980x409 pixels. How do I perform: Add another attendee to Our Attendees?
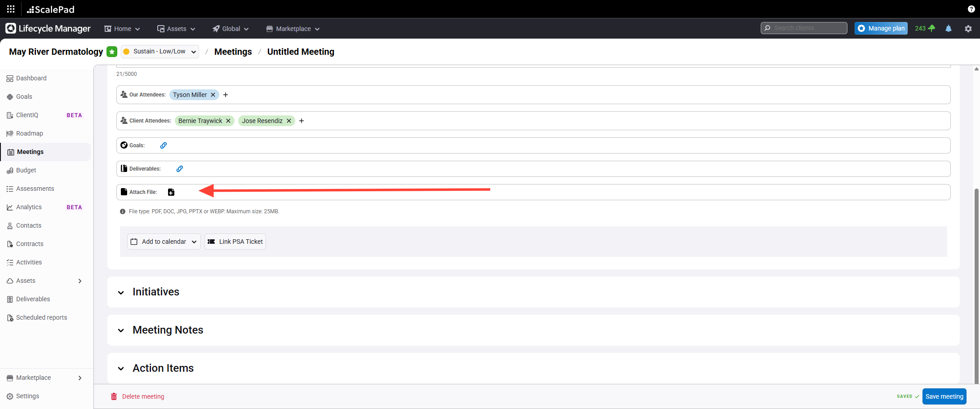226,95
